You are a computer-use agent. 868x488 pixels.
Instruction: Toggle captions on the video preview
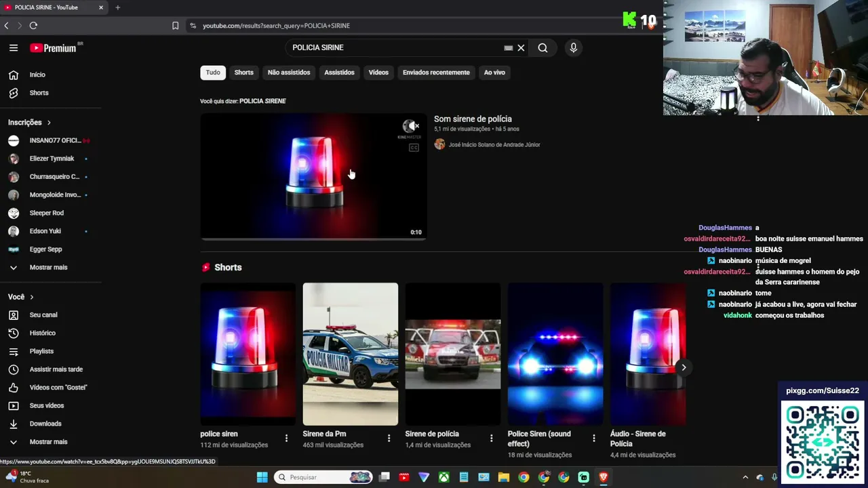(x=414, y=148)
